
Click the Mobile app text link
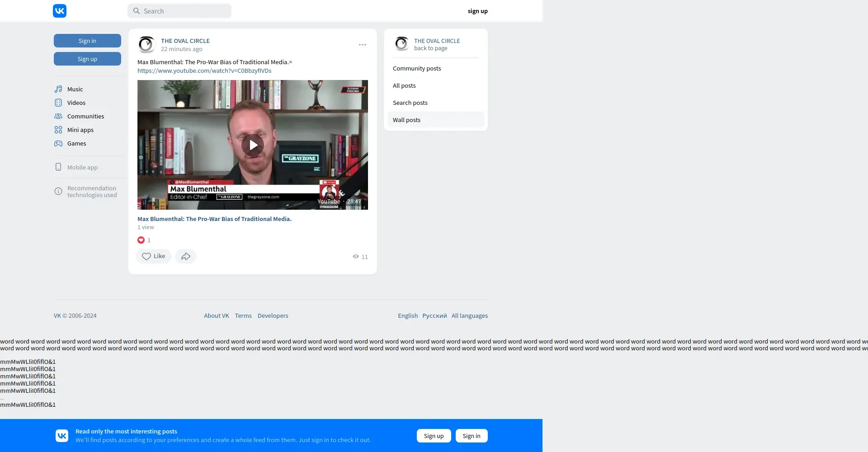83,167
